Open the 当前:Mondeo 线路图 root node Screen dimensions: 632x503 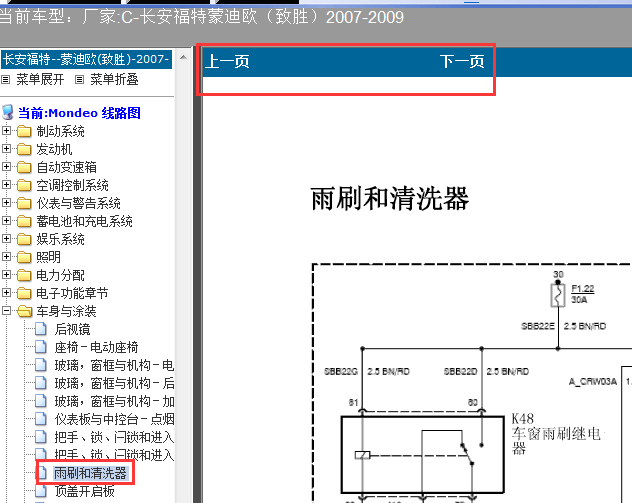(79, 113)
